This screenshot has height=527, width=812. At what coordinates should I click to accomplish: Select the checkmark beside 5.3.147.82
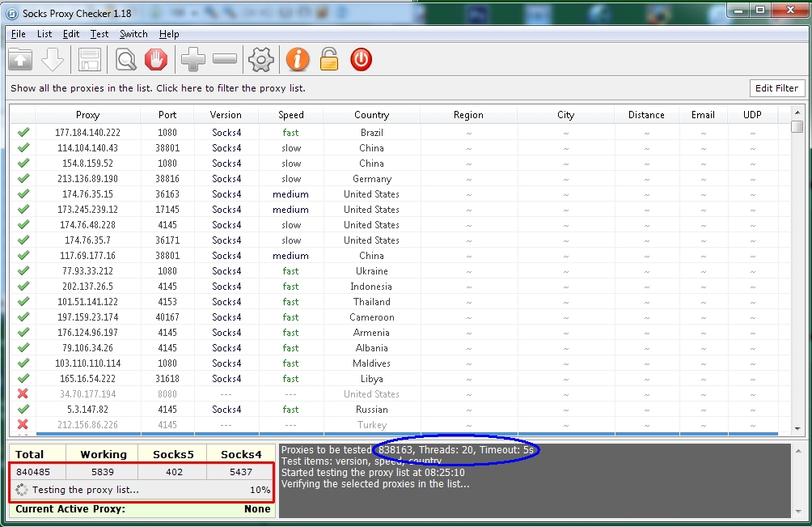coord(23,410)
